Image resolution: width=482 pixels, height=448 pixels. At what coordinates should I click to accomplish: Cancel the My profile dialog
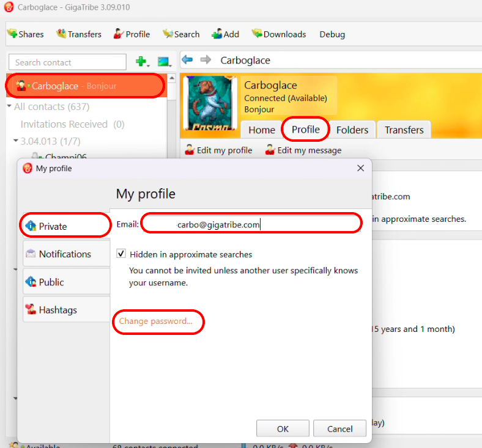coord(340,428)
